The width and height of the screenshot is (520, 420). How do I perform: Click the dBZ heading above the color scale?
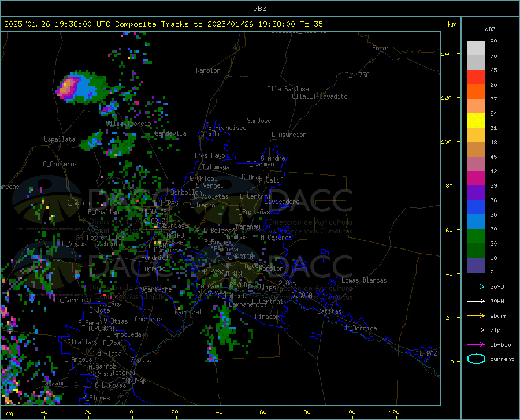[x=490, y=29]
